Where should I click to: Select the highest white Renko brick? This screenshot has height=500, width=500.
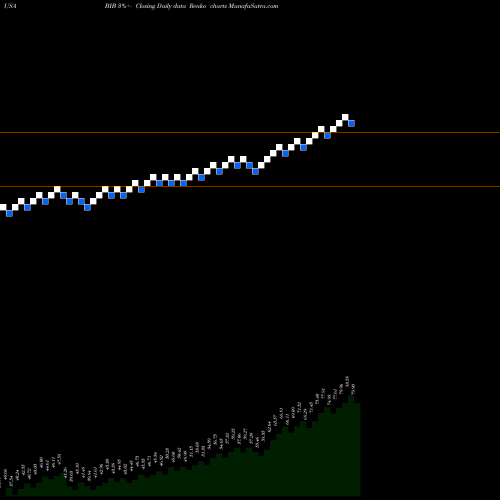click(x=345, y=117)
